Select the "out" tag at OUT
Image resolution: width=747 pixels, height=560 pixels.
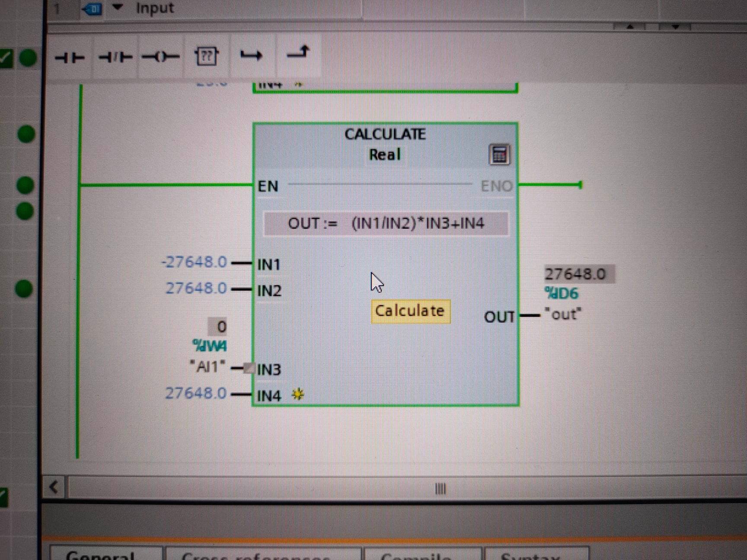(x=563, y=314)
